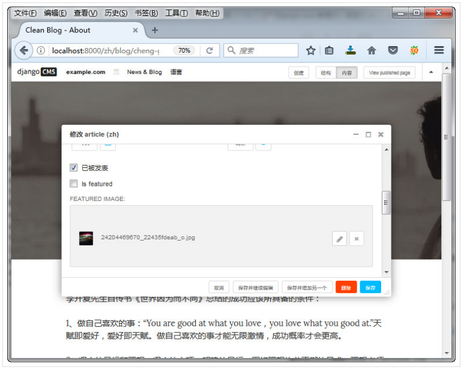
Task: Open the 查看(V) menu
Action: (x=86, y=13)
